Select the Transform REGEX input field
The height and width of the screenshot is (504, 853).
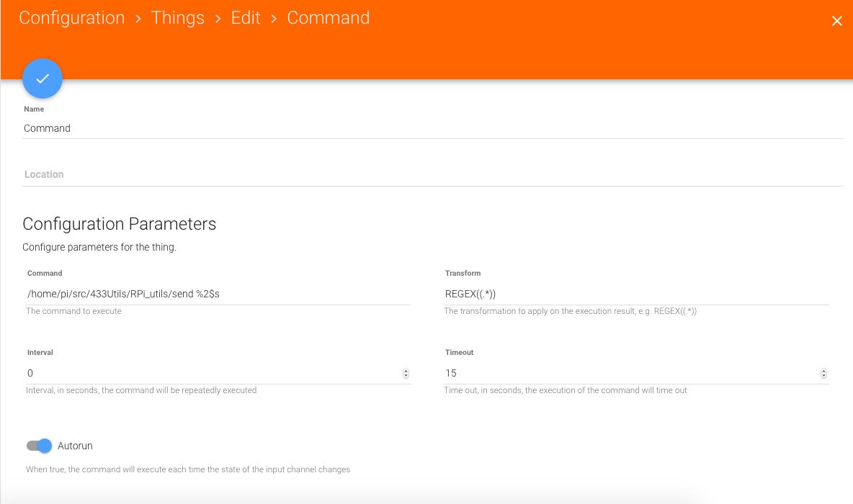(x=635, y=294)
